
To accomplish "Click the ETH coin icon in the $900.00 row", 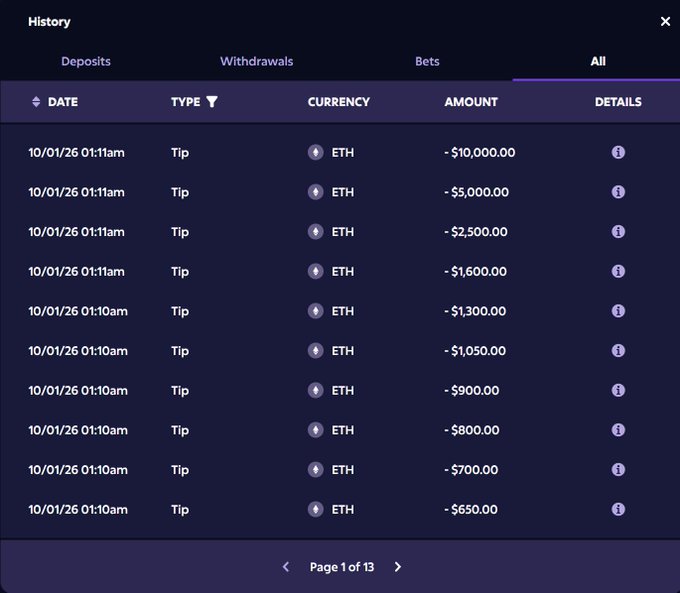I will pyautogui.click(x=316, y=390).
